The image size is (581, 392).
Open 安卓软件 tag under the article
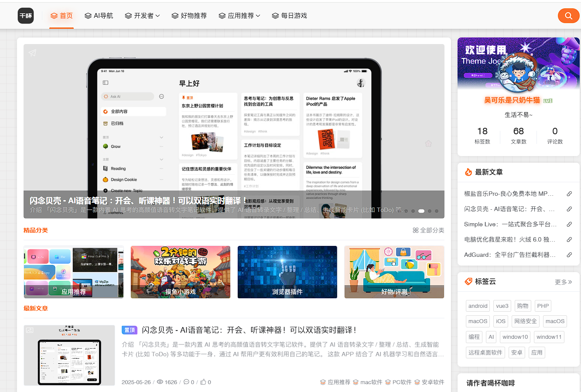click(429, 382)
